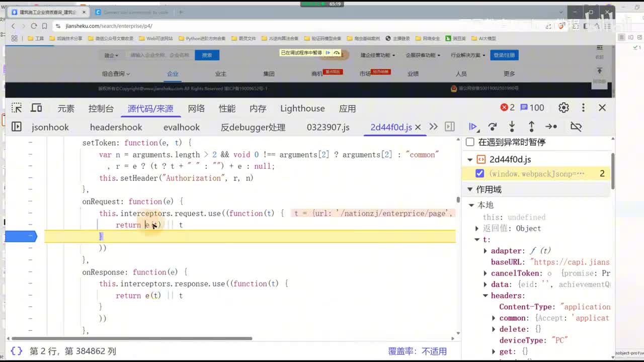Collapse the 2d44f0d.js breakpoint group
Viewport: 644px width, 362px height.
pyautogui.click(x=470, y=159)
